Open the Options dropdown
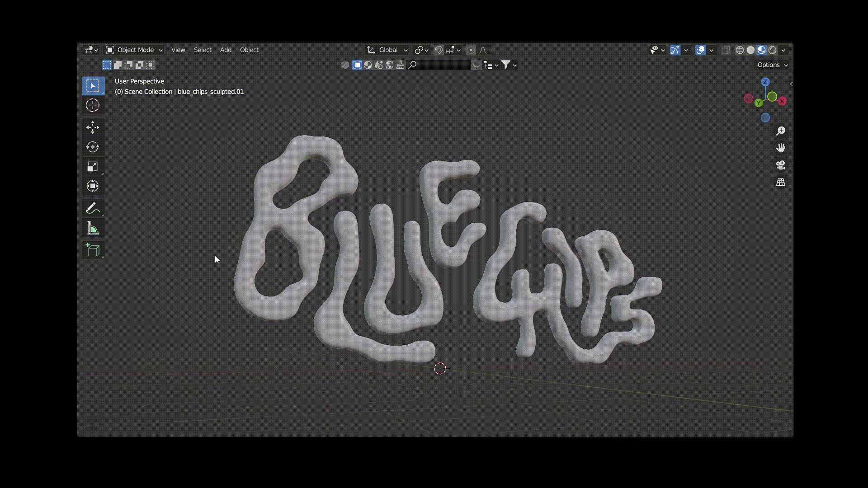The width and height of the screenshot is (868, 488). (x=772, y=65)
